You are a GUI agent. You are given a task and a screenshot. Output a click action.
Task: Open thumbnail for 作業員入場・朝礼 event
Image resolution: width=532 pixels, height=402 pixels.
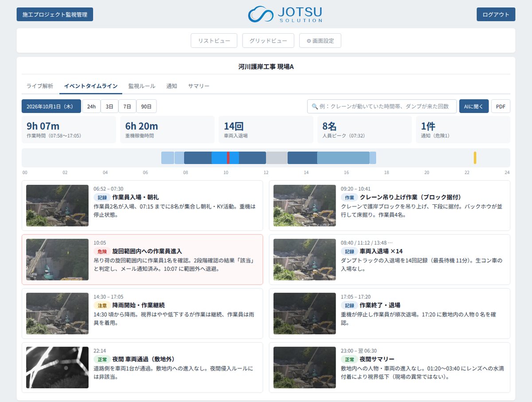click(57, 206)
